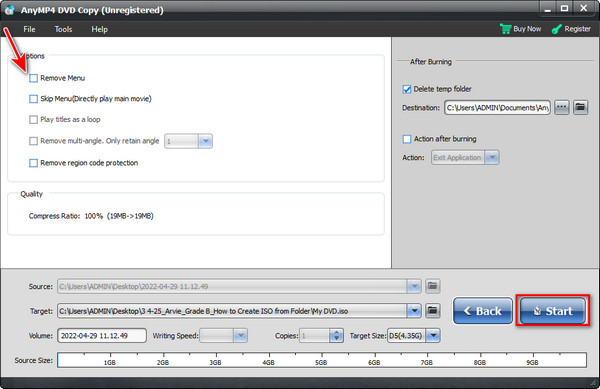
Task: Click the Start button
Action: pyautogui.click(x=553, y=311)
